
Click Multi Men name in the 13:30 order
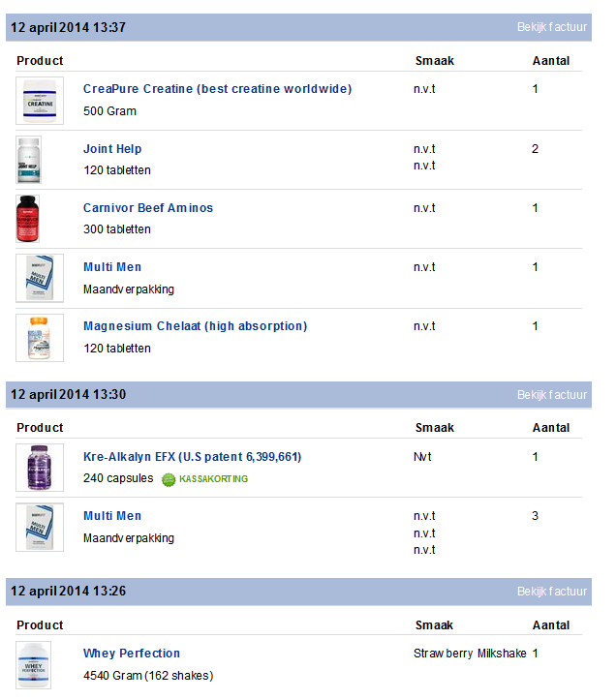click(112, 516)
